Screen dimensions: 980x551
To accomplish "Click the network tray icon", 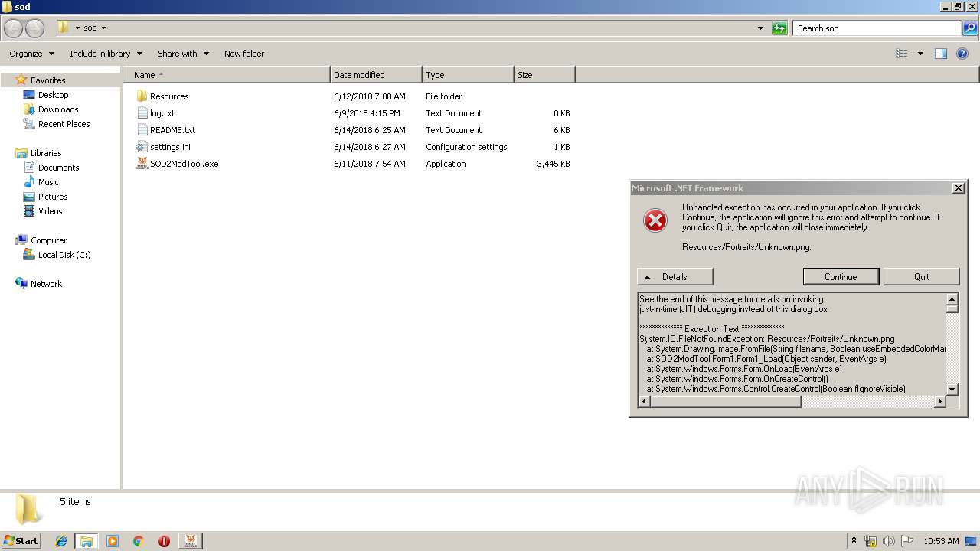I will tap(871, 541).
